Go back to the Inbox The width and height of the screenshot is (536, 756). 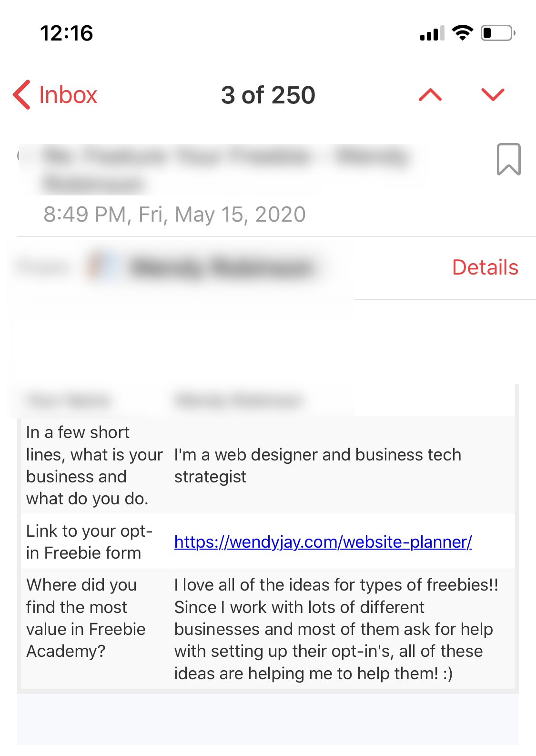(55, 95)
